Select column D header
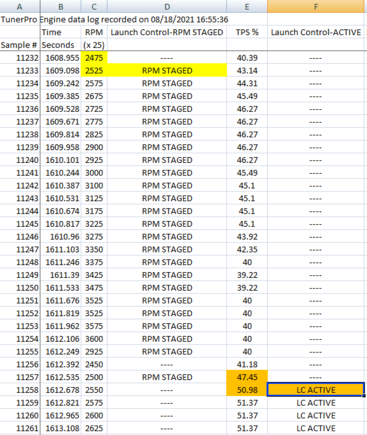The width and height of the screenshot is (367, 435). [167, 6]
